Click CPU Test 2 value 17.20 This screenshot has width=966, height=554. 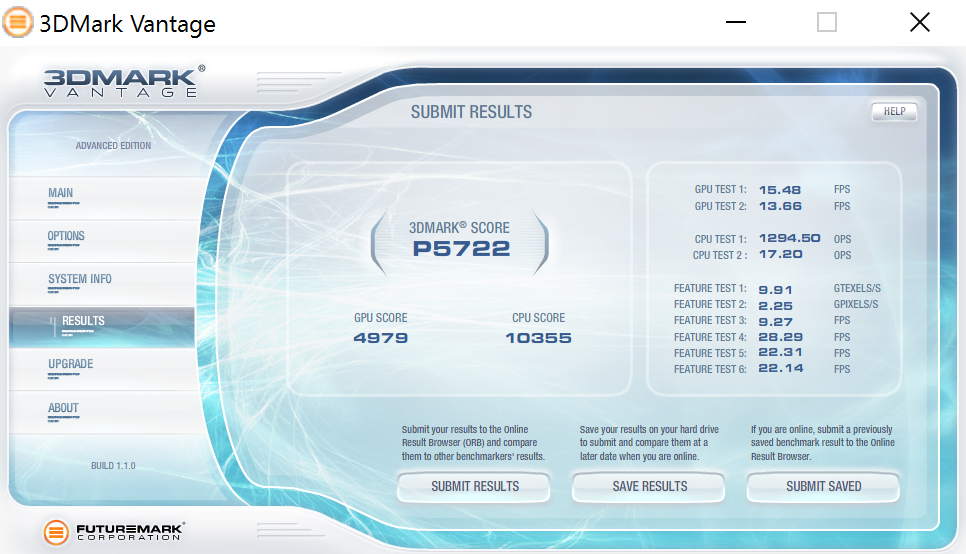[781, 254]
